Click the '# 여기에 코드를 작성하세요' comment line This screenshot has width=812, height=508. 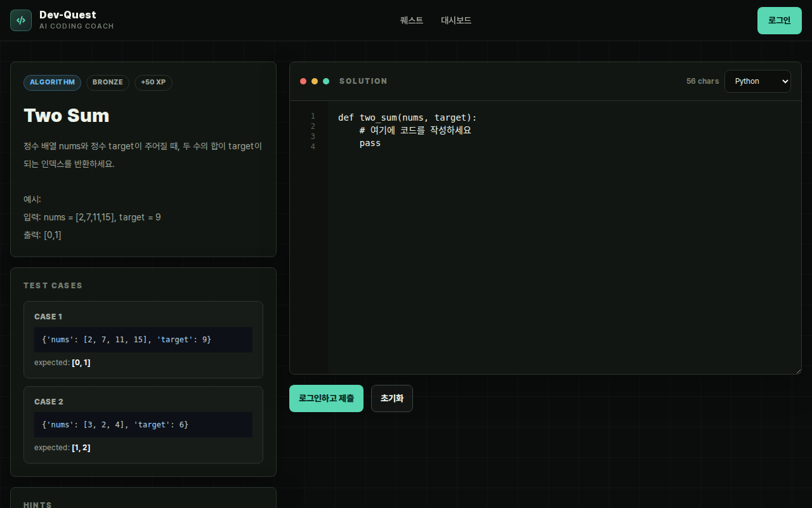[x=415, y=130]
